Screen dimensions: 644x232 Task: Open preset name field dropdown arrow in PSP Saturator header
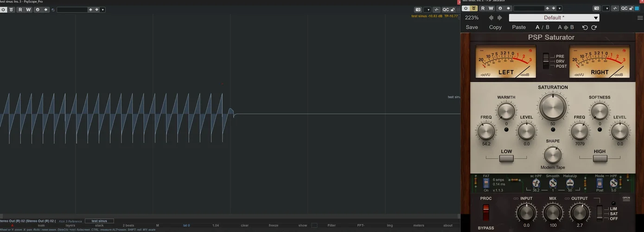click(x=560, y=8)
